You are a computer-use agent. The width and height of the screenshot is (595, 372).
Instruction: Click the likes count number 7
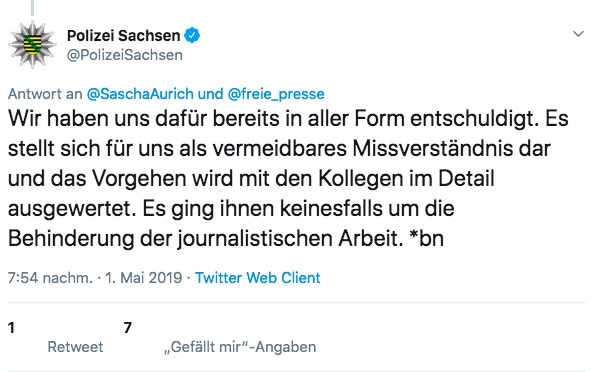[128, 328]
